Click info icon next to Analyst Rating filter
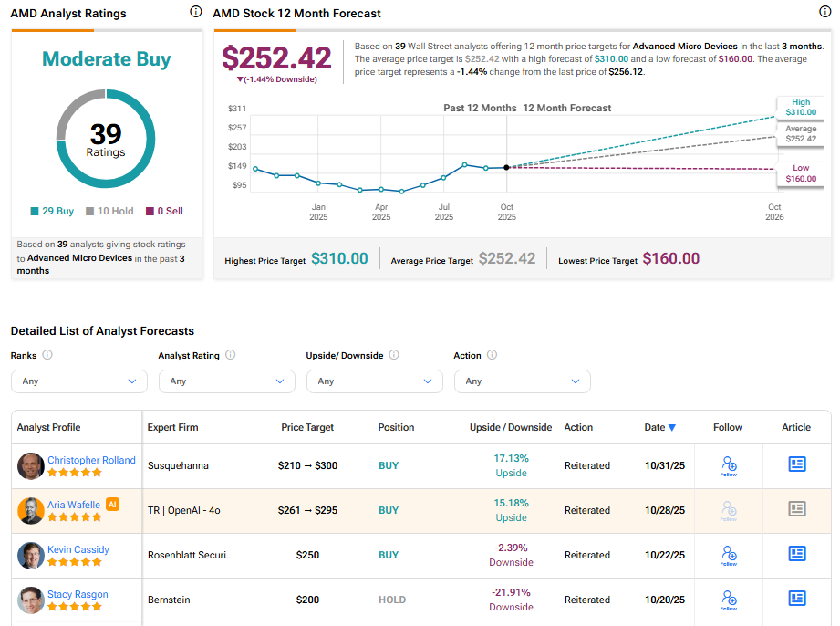 pyautogui.click(x=230, y=355)
